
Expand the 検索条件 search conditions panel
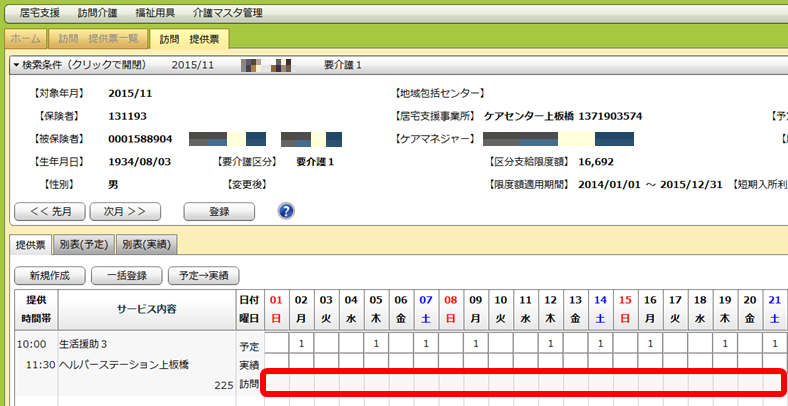pyautogui.click(x=80, y=65)
